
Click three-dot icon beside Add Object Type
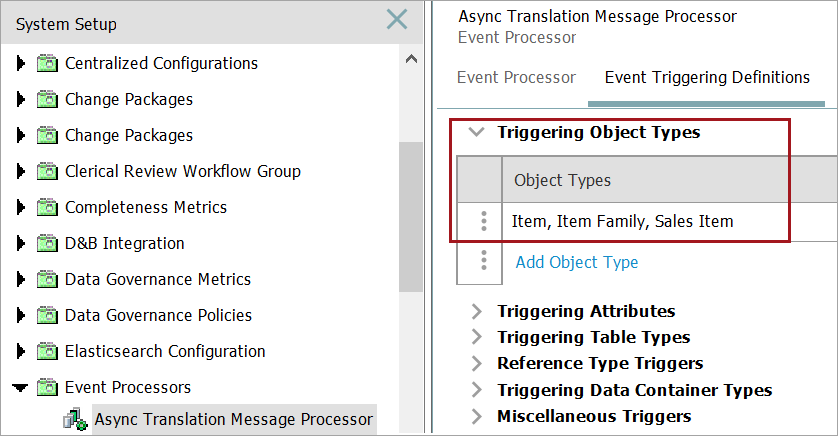(484, 261)
